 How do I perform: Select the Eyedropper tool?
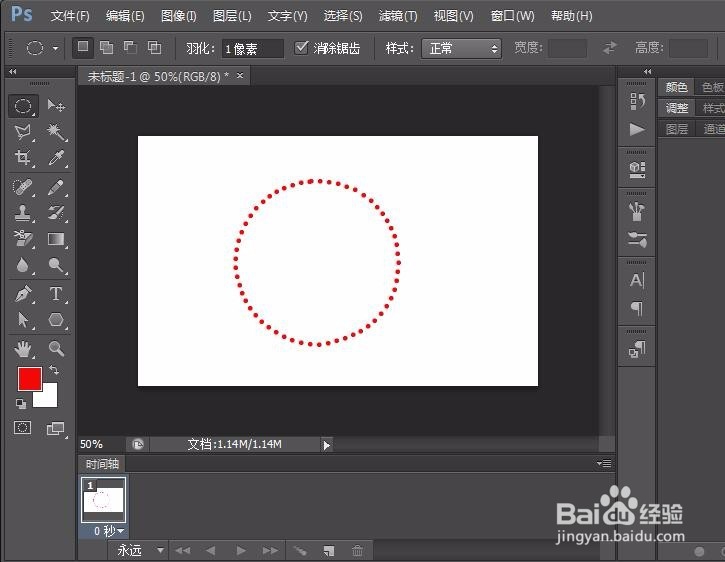(x=56, y=158)
